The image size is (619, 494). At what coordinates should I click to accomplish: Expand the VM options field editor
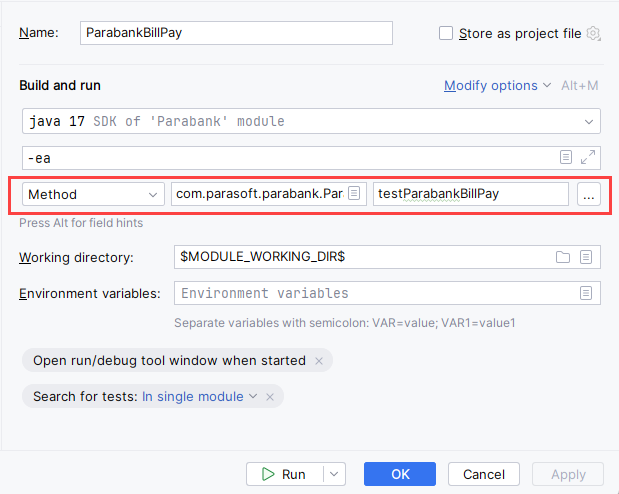[x=588, y=157]
